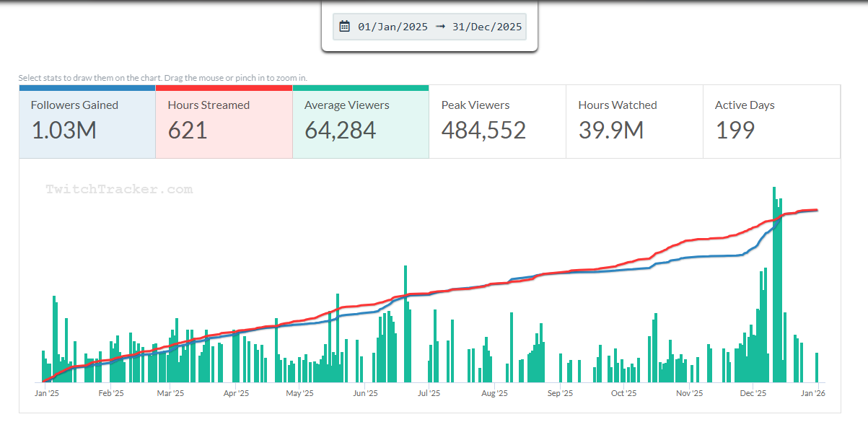Image resolution: width=868 pixels, height=422 pixels.
Task: Toggle the Hours Streamed stat card
Action: [224, 121]
